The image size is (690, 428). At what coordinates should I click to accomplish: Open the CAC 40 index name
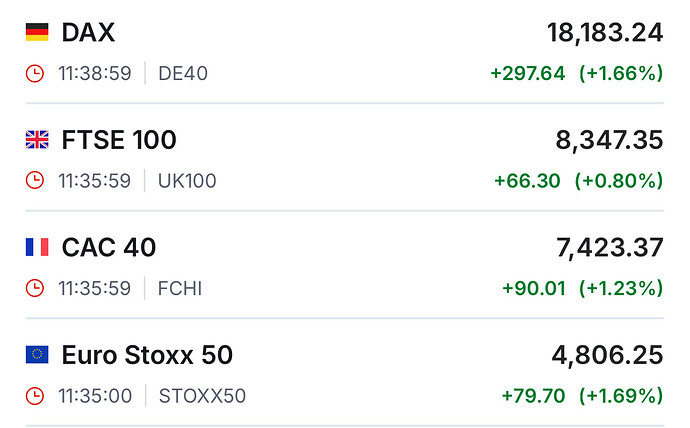click(x=109, y=247)
